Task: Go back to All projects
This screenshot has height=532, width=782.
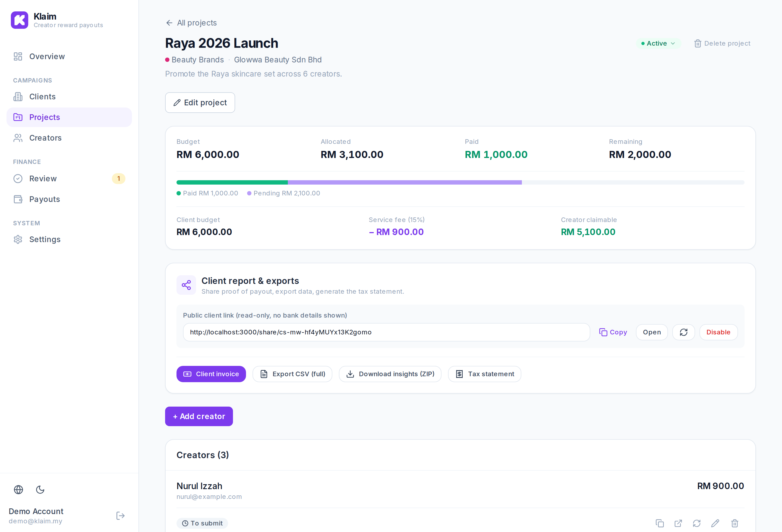Action: tap(191, 23)
